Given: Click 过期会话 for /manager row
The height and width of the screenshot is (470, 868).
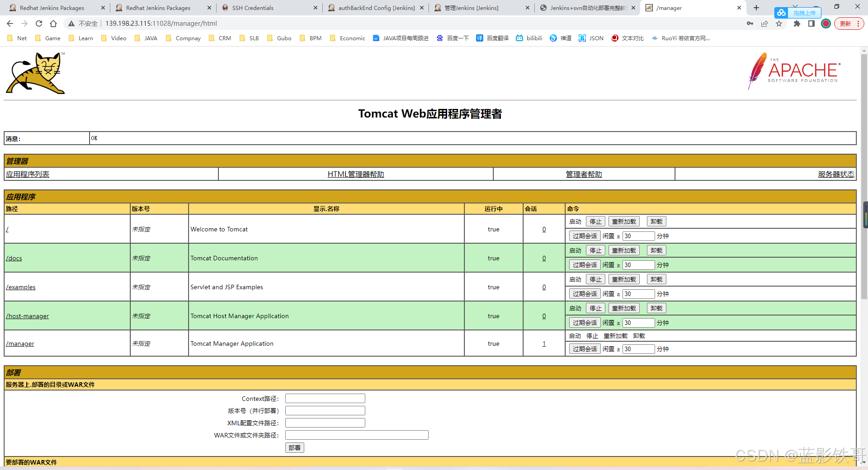Looking at the screenshot, I should 585,349.
